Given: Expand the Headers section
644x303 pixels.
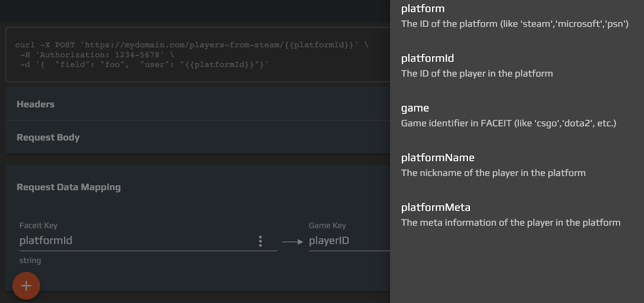Looking at the screenshot, I should [x=198, y=104].
